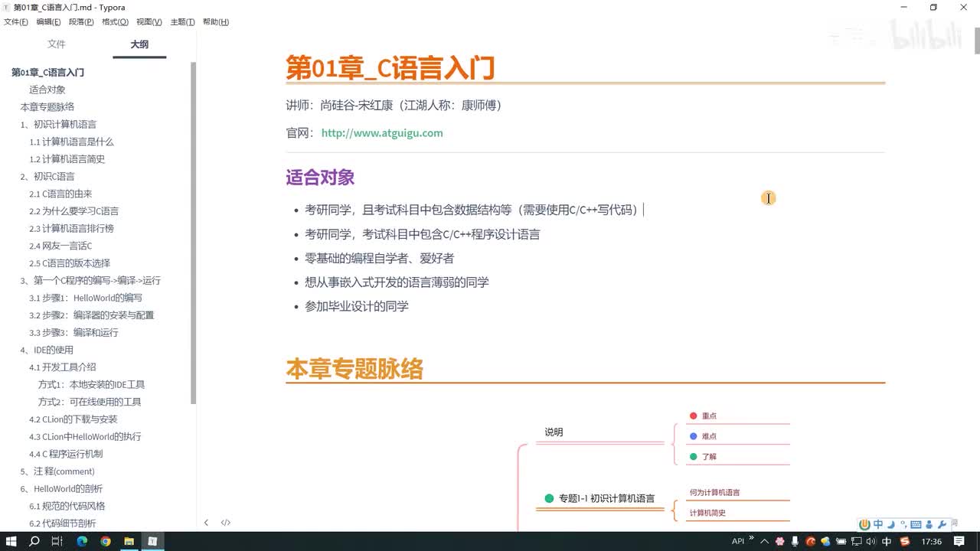
Task: Jump to outline item 方式1：本地安装的IDE工具
Action: pos(91,385)
